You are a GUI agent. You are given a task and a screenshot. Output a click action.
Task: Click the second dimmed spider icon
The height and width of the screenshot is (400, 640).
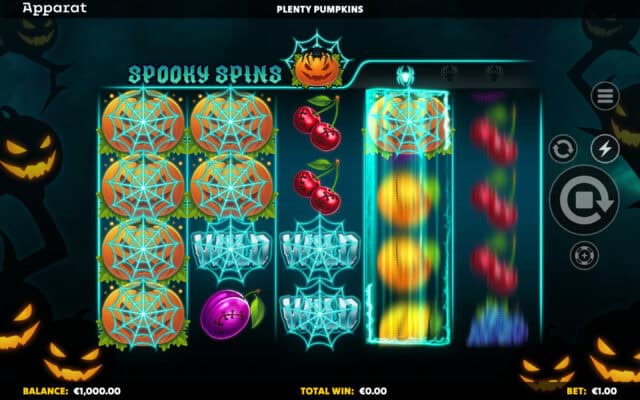coord(449,74)
